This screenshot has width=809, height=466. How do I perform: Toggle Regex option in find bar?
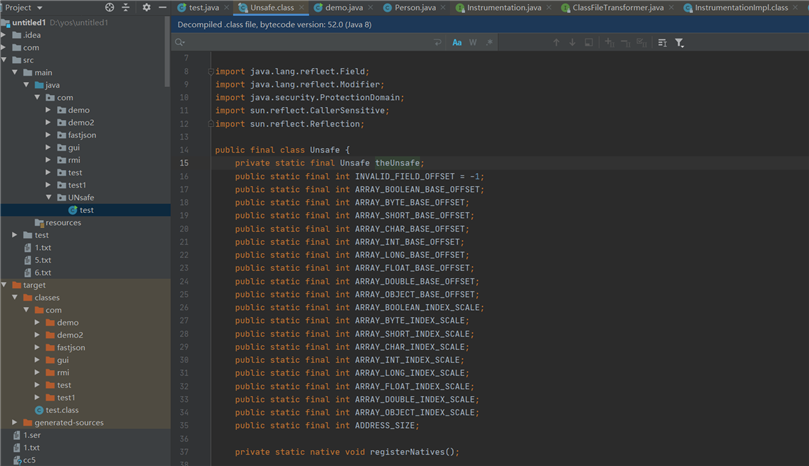[489, 42]
